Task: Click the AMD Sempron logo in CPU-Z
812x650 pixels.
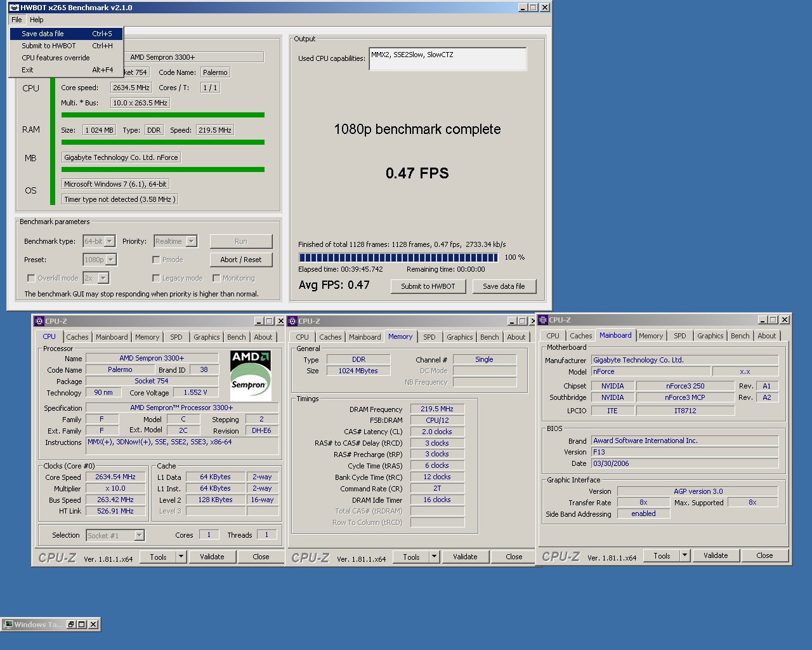Action: coord(251,375)
